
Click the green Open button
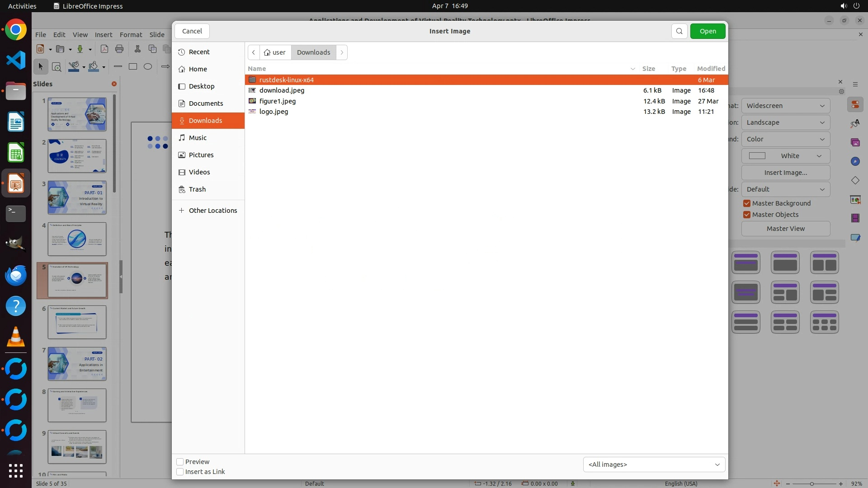(708, 31)
